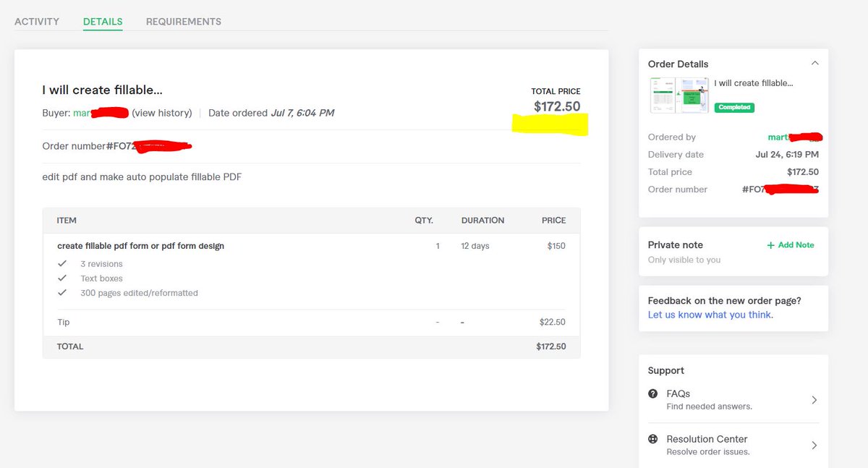Click the gig title in Order Details panel
Viewport: 868px width, 468px height.
(754, 83)
